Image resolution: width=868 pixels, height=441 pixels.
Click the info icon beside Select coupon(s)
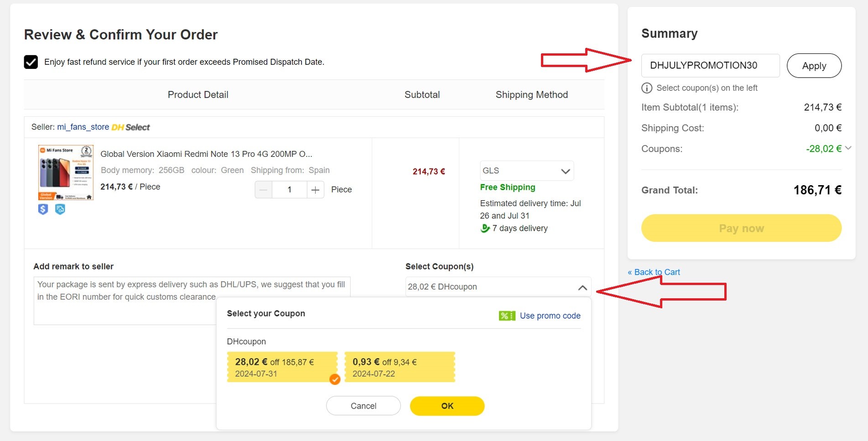coord(647,88)
